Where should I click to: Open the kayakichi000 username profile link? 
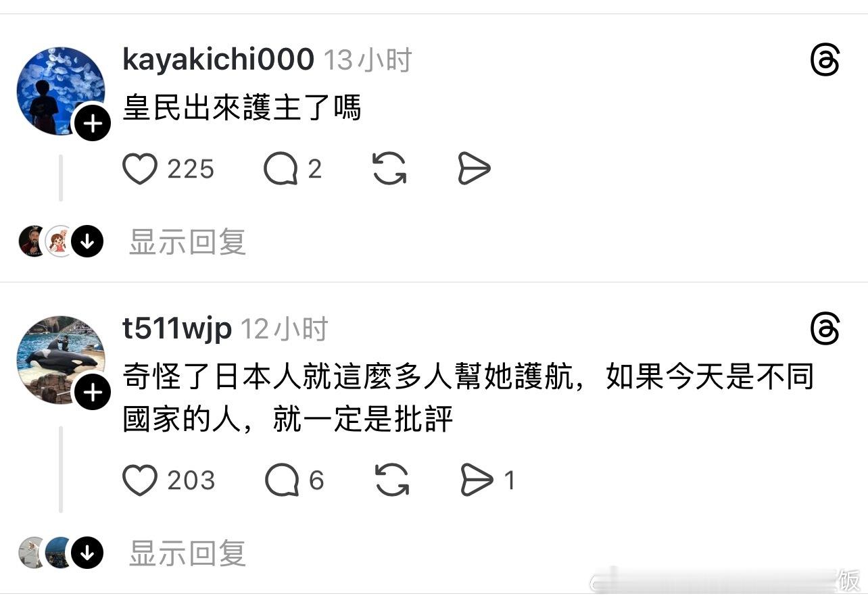(x=218, y=60)
